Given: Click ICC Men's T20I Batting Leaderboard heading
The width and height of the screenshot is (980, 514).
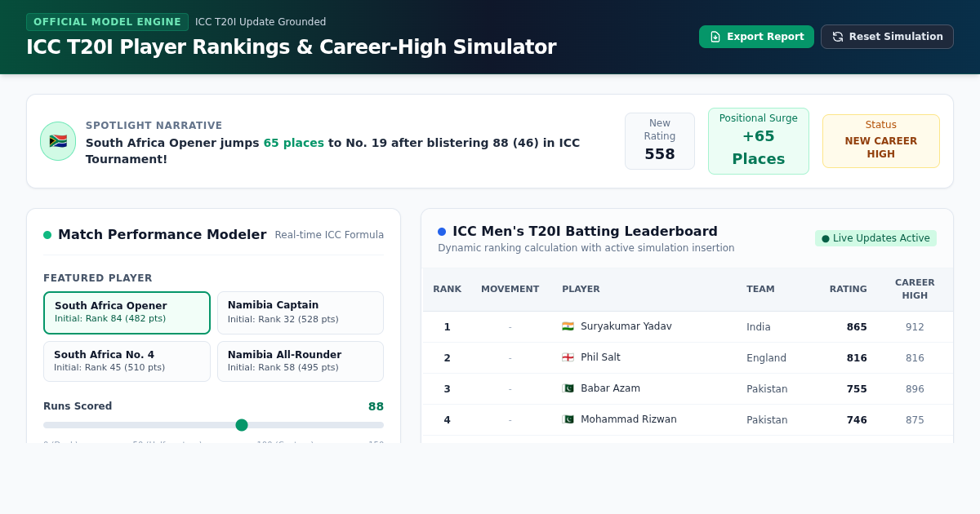Looking at the screenshot, I should pyautogui.click(x=585, y=232).
